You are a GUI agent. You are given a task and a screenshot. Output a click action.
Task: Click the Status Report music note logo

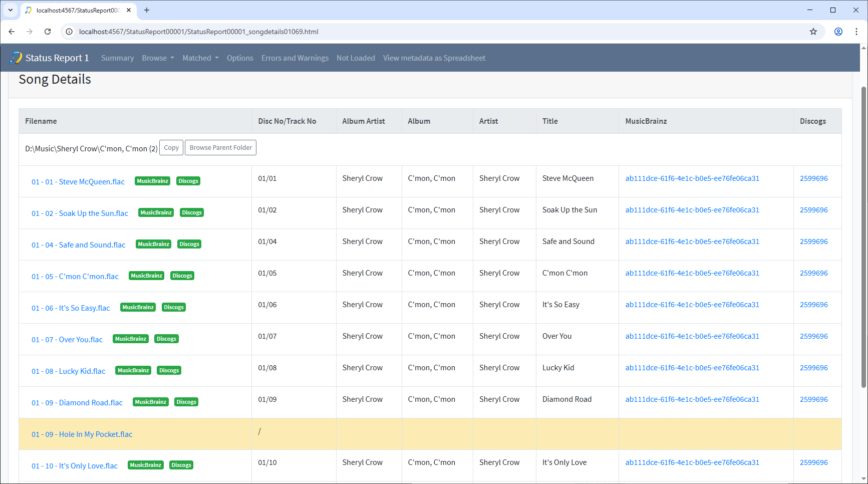[x=16, y=58]
